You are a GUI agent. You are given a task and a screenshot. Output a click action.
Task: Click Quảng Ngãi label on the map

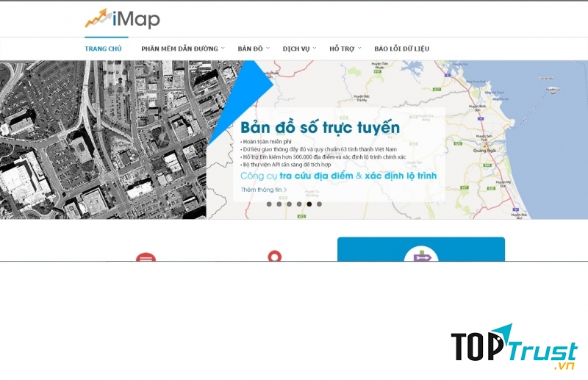(484, 151)
